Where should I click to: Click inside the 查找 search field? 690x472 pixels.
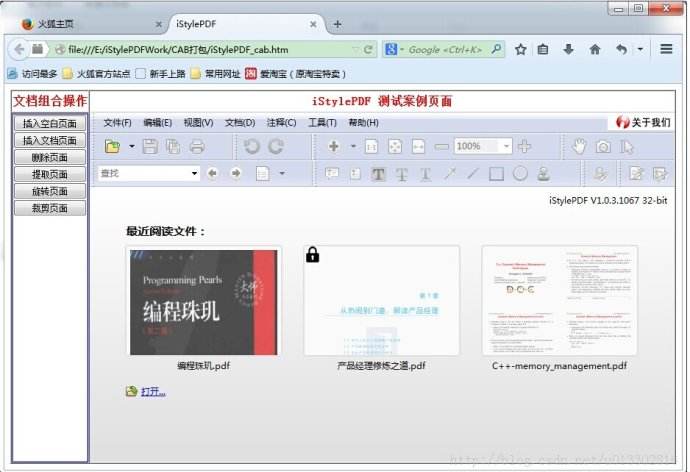coord(143,173)
